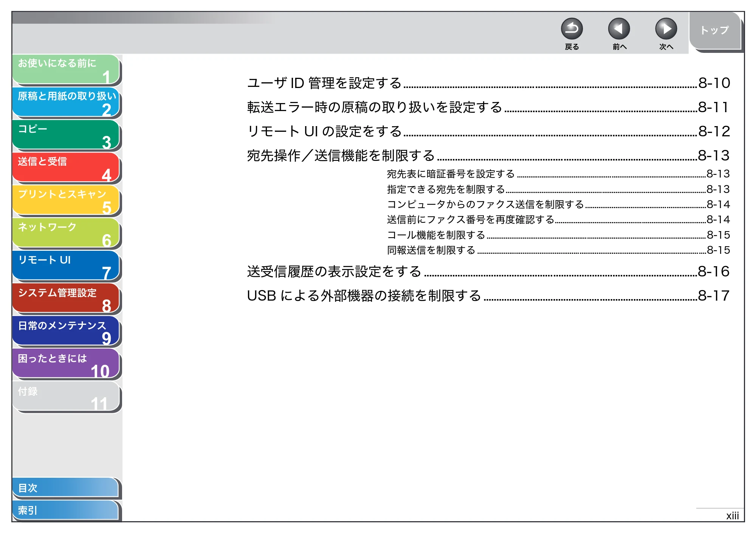The width and height of the screenshot is (756, 534).
Task: Click the 前へ previous page arrow icon
Action: [619, 29]
